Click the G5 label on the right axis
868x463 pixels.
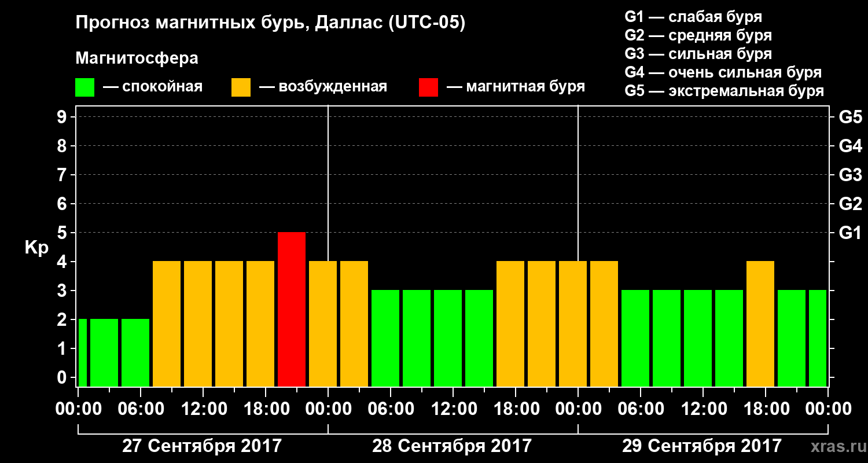(851, 117)
